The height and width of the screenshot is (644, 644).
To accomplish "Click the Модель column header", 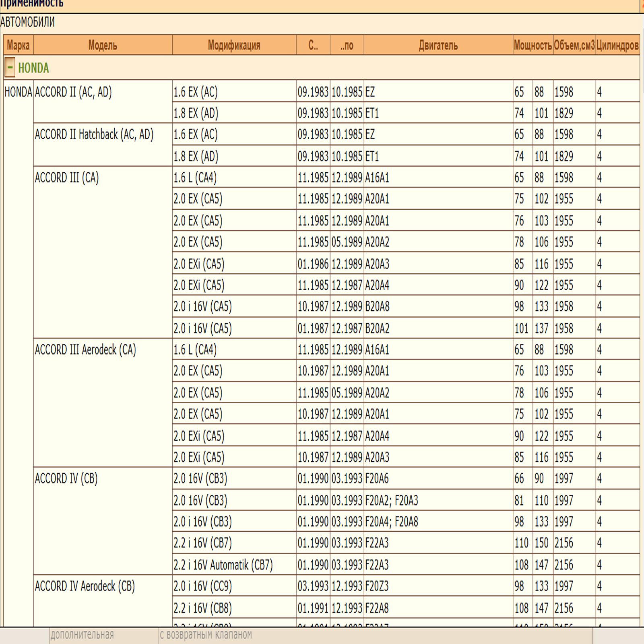I will pyautogui.click(x=103, y=45).
